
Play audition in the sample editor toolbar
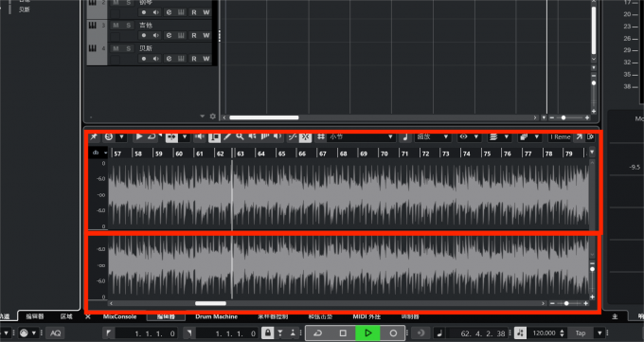click(x=139, y=136)
